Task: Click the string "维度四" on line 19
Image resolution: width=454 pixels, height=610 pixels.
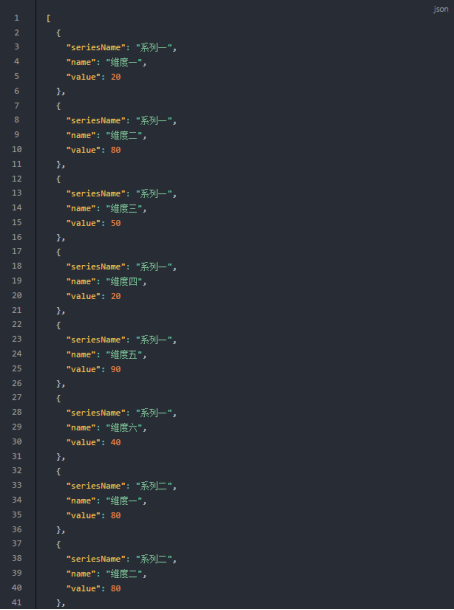Action: pyautogui.click(x=124, y=282)
